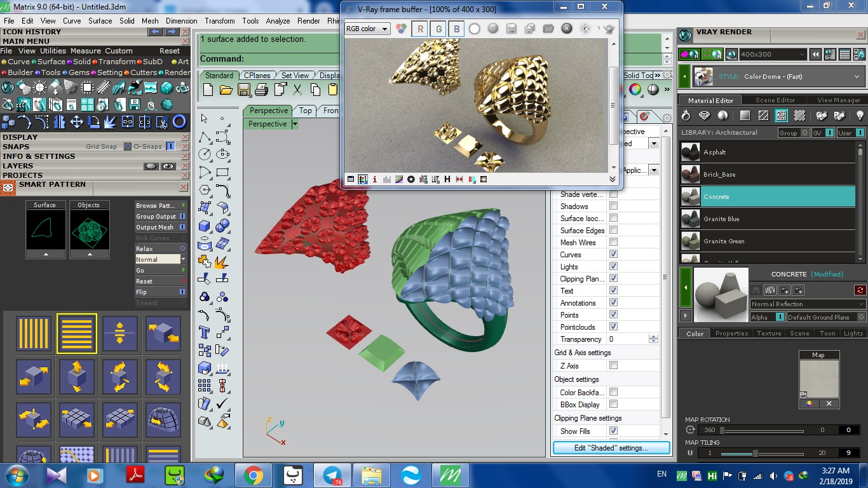Click Edit "Shaded" settings button
Viewport: 868px width, 488px height.
coord(611,448)
